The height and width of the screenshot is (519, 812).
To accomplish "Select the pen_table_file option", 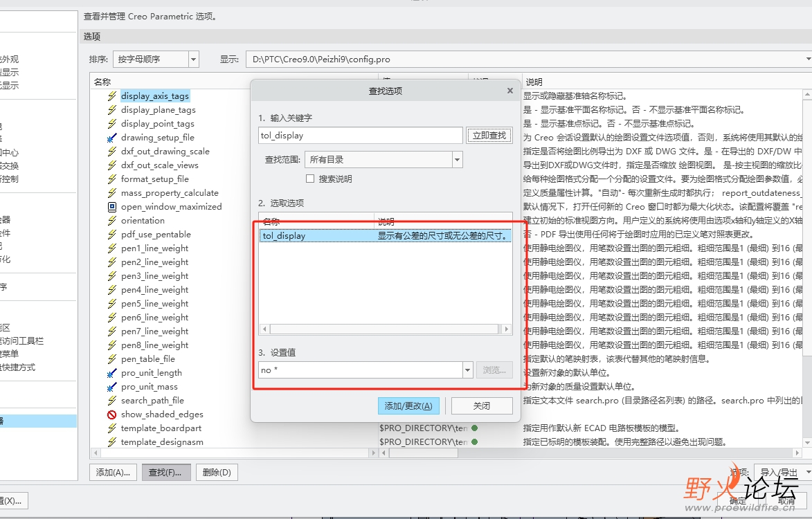I will [148, 359].
